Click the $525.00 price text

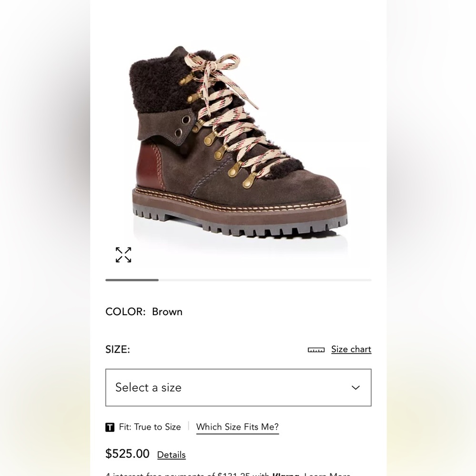[127, 454]
